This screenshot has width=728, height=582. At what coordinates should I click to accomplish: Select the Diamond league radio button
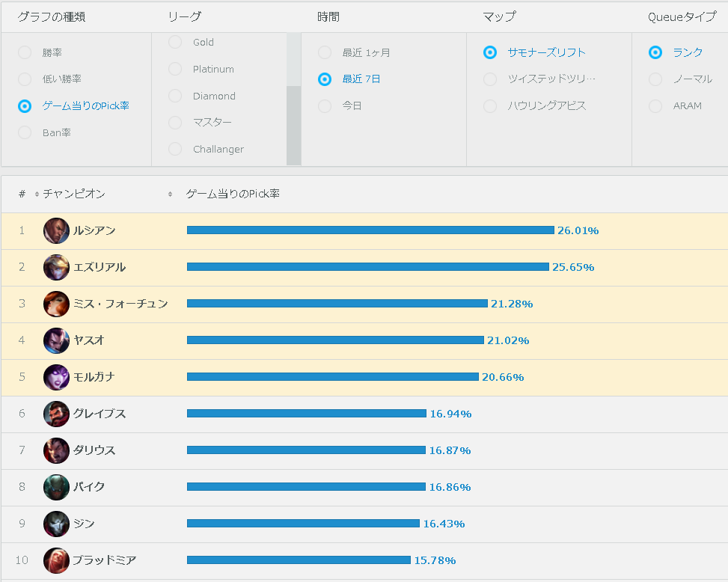coord(175,96)
